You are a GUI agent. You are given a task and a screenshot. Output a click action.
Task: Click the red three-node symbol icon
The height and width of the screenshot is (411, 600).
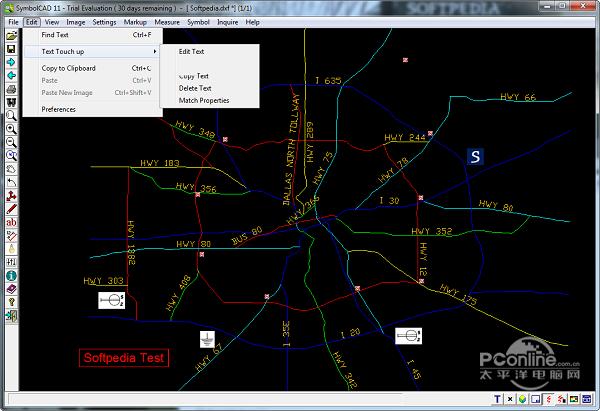click(x=11, y=196)
